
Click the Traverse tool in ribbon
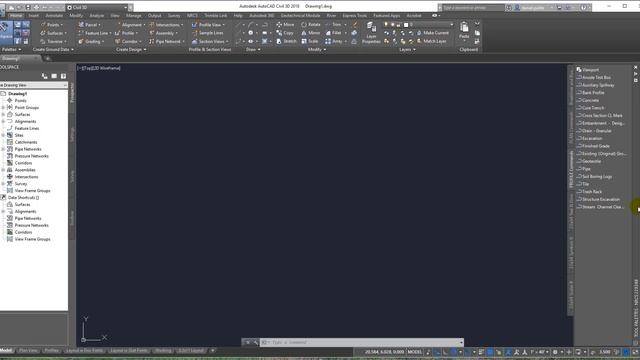click(x=53, y=42)
